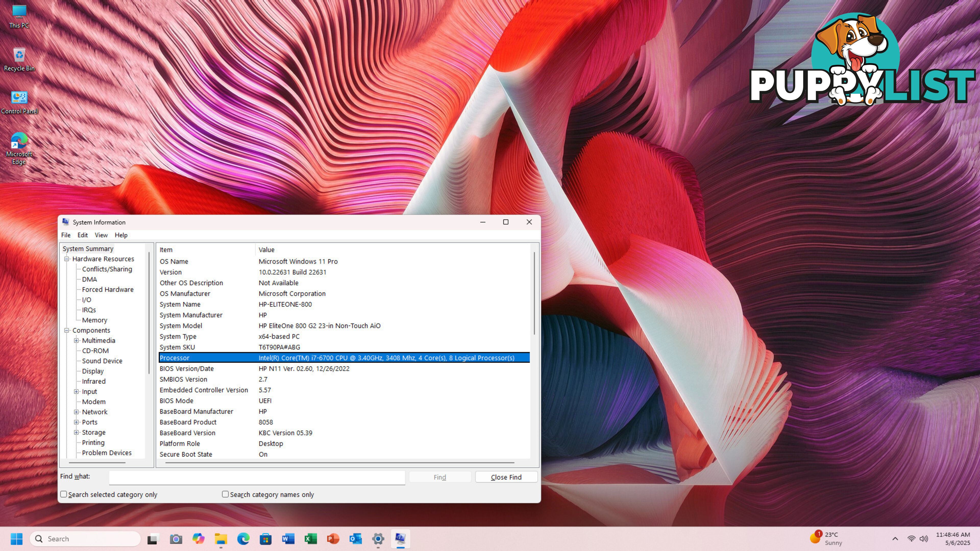Screen dimensions: 980x551
Task: Open This PC desktop icon
Action: coord(19,17)
